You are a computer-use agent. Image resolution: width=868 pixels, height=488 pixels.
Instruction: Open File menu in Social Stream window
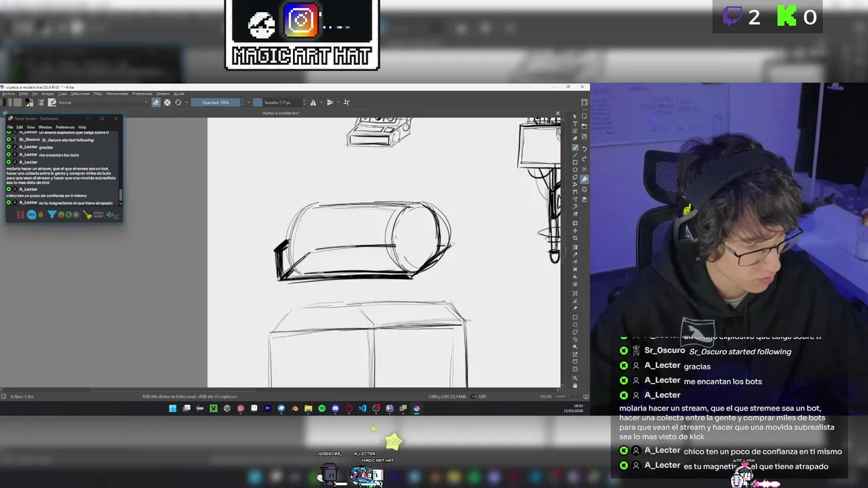(x=10, y=127)
